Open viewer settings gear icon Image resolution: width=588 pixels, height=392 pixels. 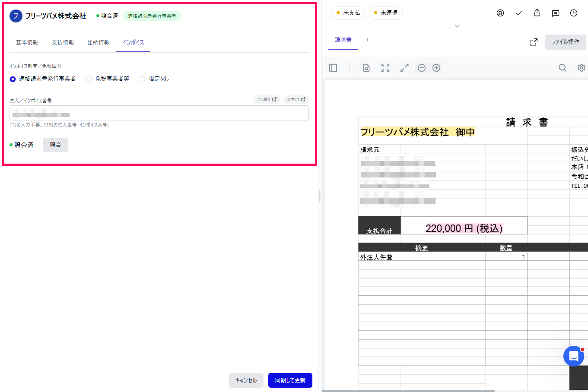pyautogui.click(x=582, y=68)
